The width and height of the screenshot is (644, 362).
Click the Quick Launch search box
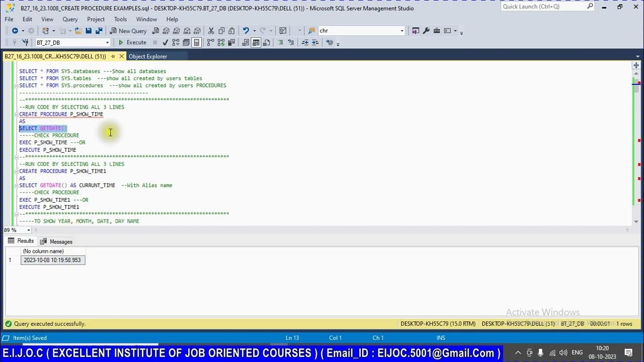(547, 7)
